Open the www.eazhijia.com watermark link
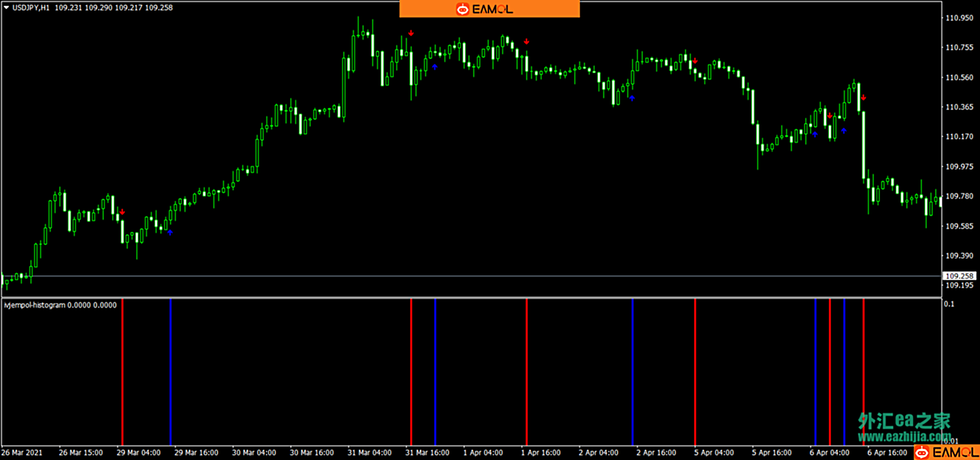This screenshot has width=980, height=460. pos(904,436)
